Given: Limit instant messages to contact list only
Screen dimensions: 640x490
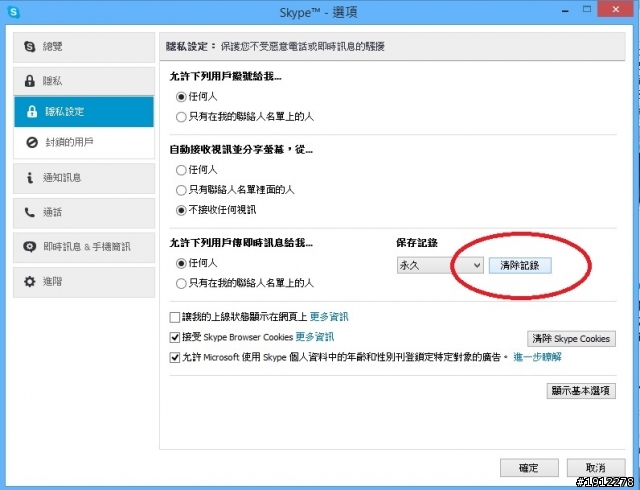Looking at the screenshot, I should pos(181,283).
